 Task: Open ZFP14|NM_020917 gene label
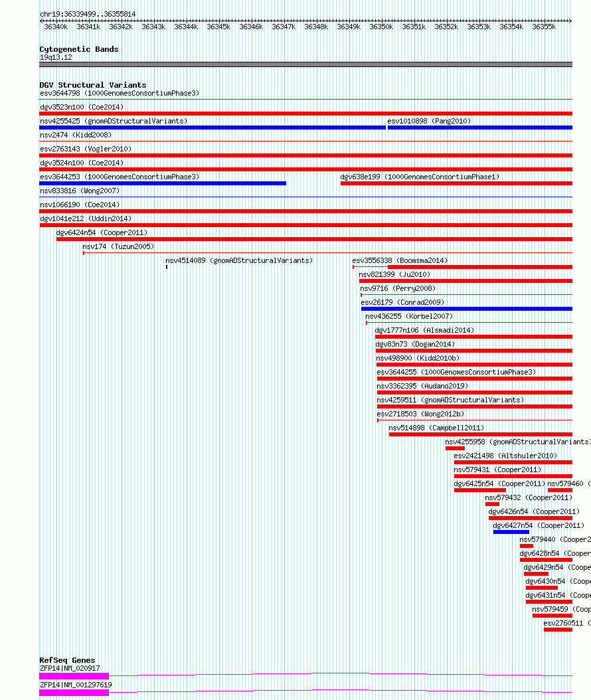point(70,668)
